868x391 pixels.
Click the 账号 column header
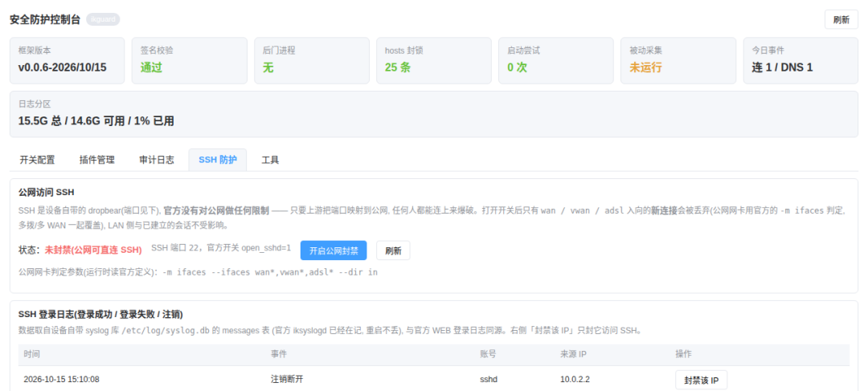tap(488, 353)
